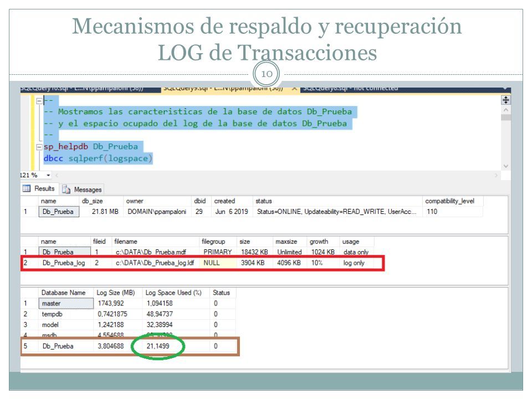This screenshot has height=399, width=532.
Task: Click the compatibility level 110 cell
Action: [x=453, y=212]
